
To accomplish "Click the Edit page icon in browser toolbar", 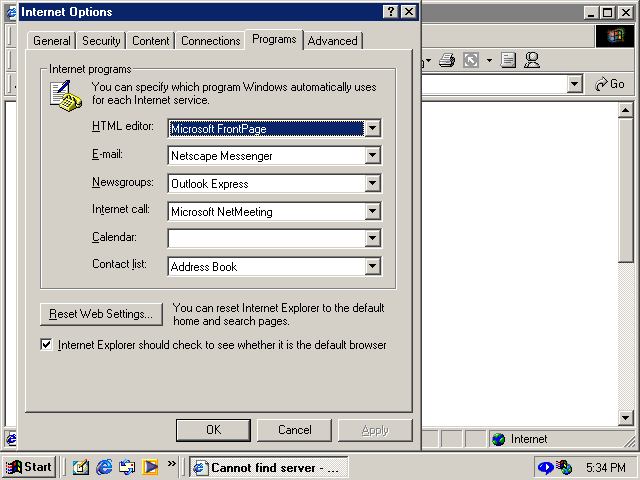I will point(508,60).
